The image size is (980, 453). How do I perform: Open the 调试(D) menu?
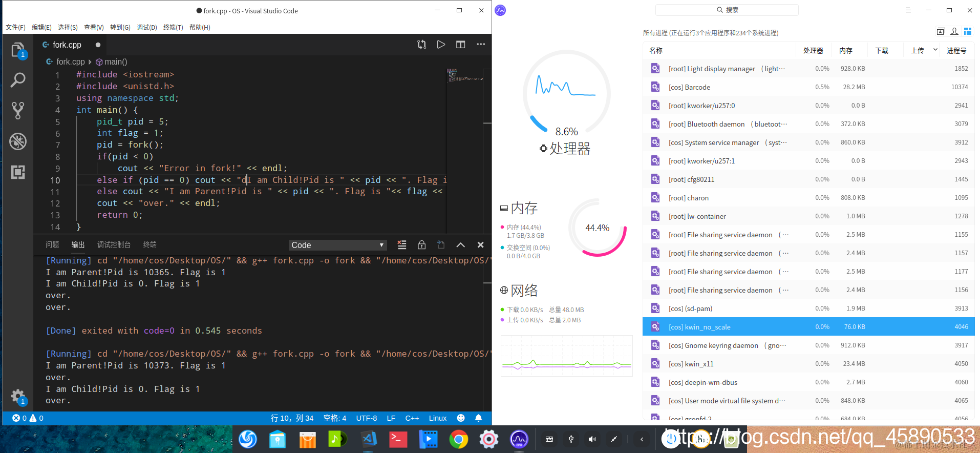point(147,27)
